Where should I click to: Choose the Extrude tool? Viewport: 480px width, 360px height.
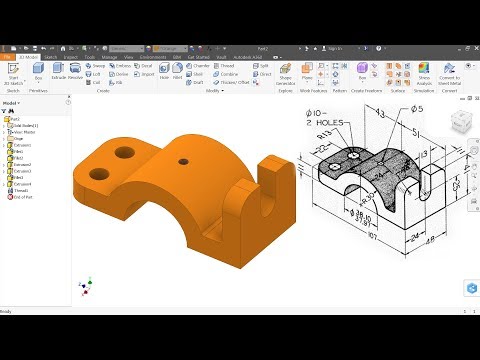tap(58, 71)
